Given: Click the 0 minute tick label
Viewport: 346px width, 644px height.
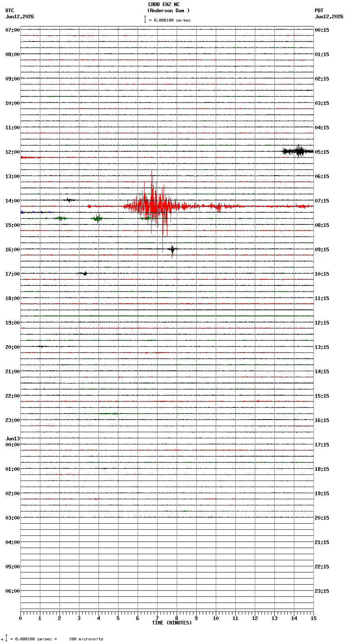Looking at the screenshot, I should pyautogui.click(x=20, y=618).
